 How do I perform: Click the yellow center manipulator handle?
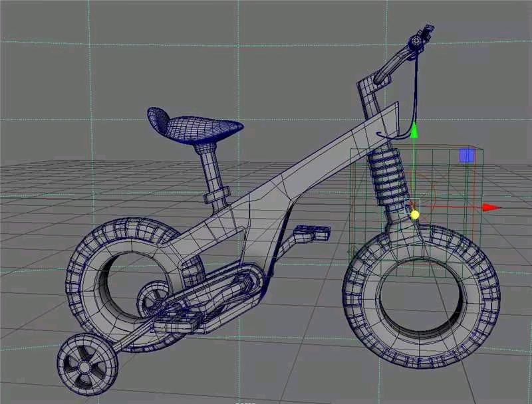click(x=415, y=215)
